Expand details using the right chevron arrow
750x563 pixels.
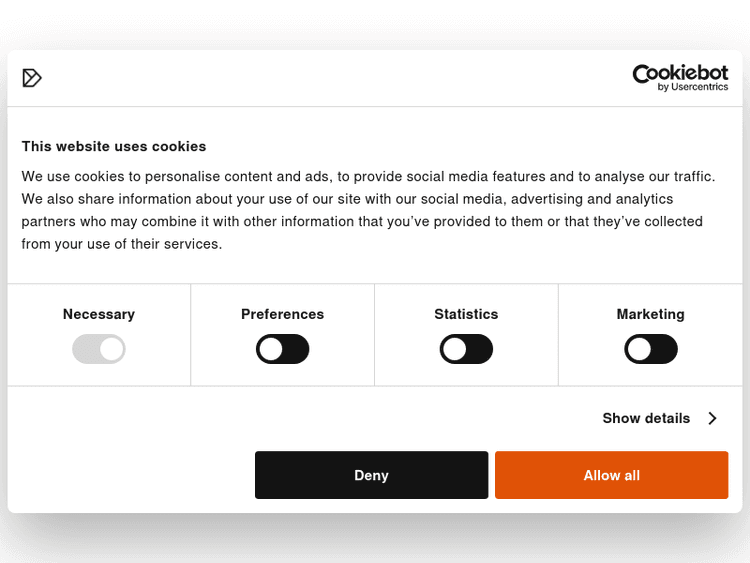[x=712, y=418]
